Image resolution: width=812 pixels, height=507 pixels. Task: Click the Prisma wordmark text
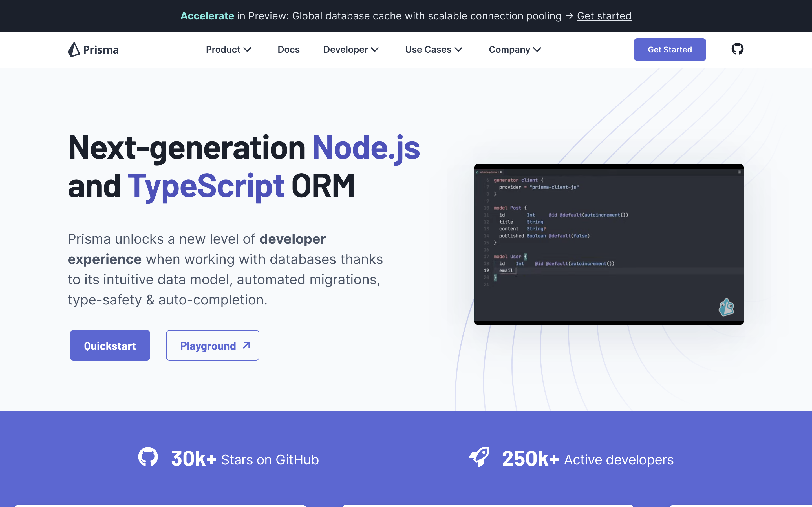coord(101,50)
